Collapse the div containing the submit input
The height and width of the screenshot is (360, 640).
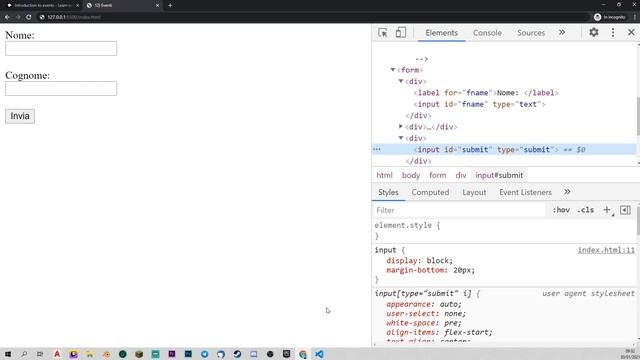click(401, 138)
